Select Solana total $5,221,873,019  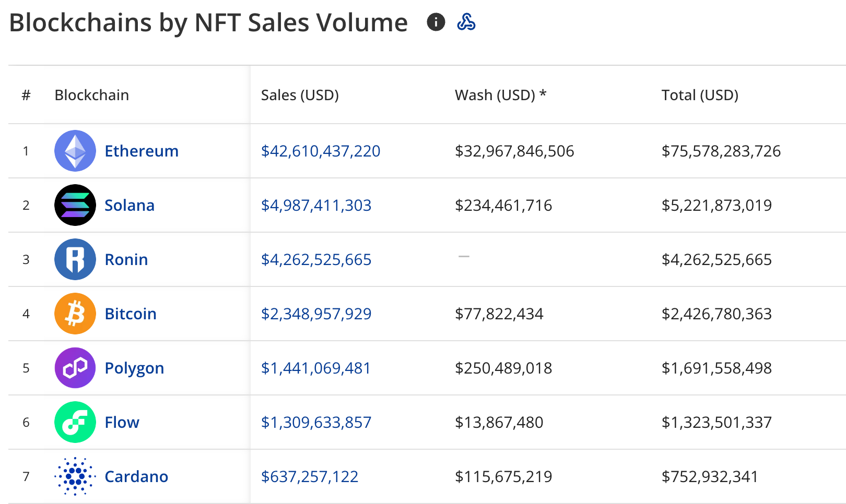tap(716, 206)
